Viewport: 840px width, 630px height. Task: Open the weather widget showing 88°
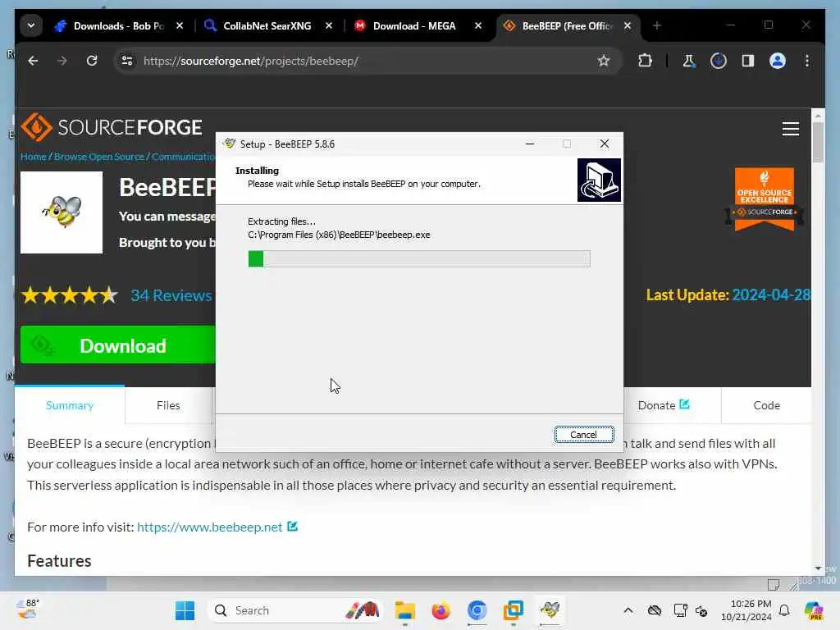pyautogui.click(x=28, y=609)
